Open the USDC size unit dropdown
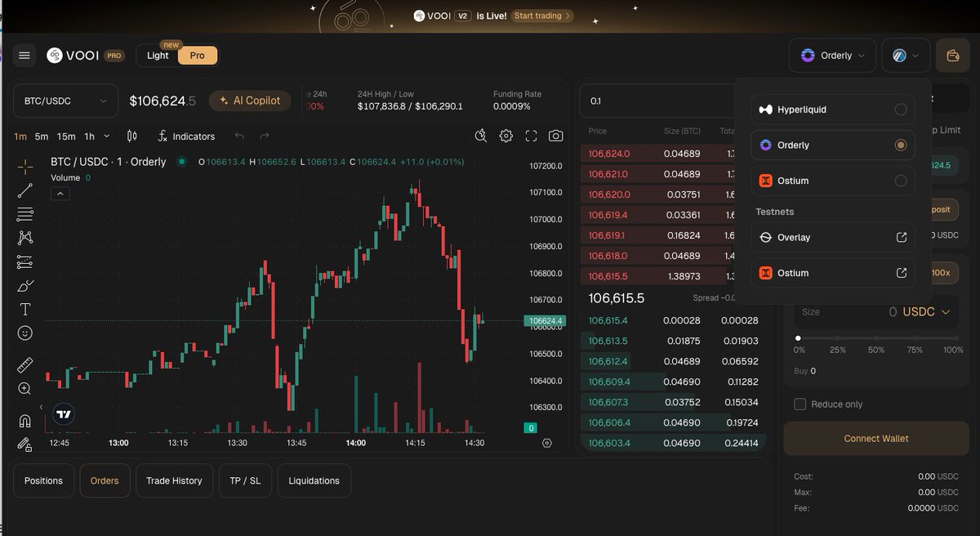Image resolution: width=980 pixels, height=536 pixels. coord(927,312)
